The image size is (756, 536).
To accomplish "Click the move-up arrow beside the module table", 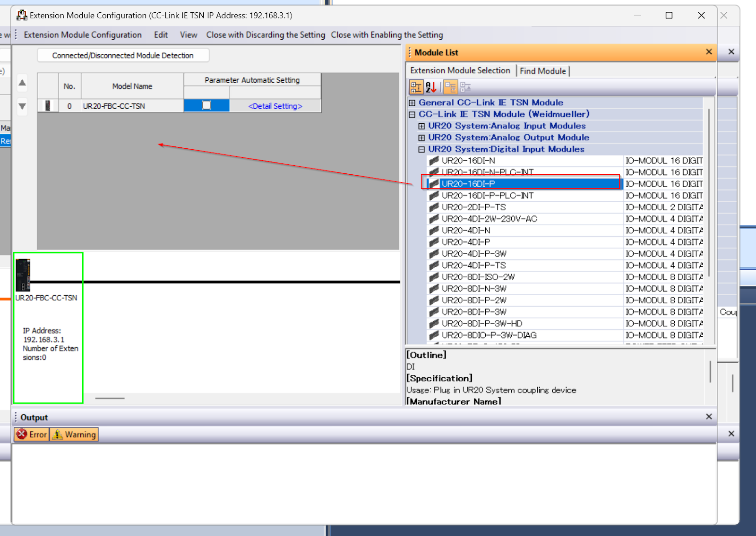I will [22, 83].
